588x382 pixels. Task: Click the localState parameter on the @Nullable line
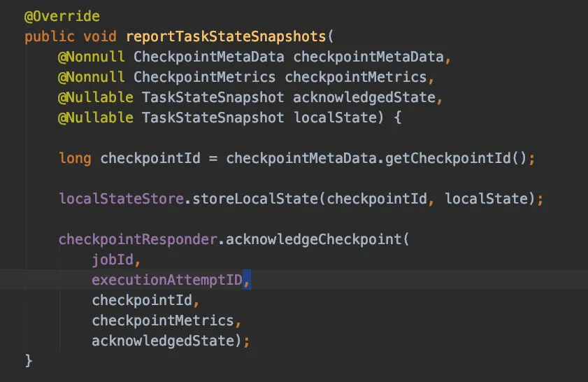[x=335, y=118]
